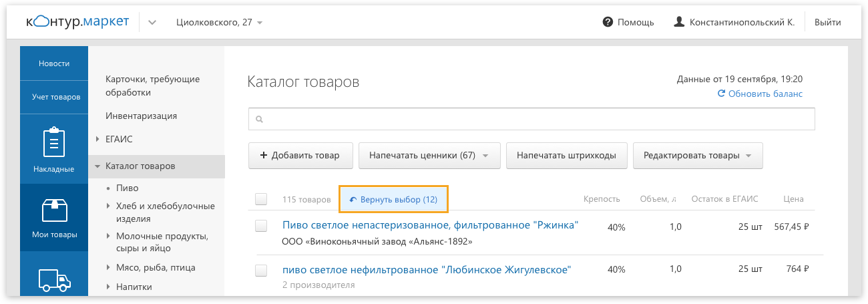Open the Накладные clipboard icon section
Image resolution: width=868 pixels, height=304 pixels.
point(53,144)
